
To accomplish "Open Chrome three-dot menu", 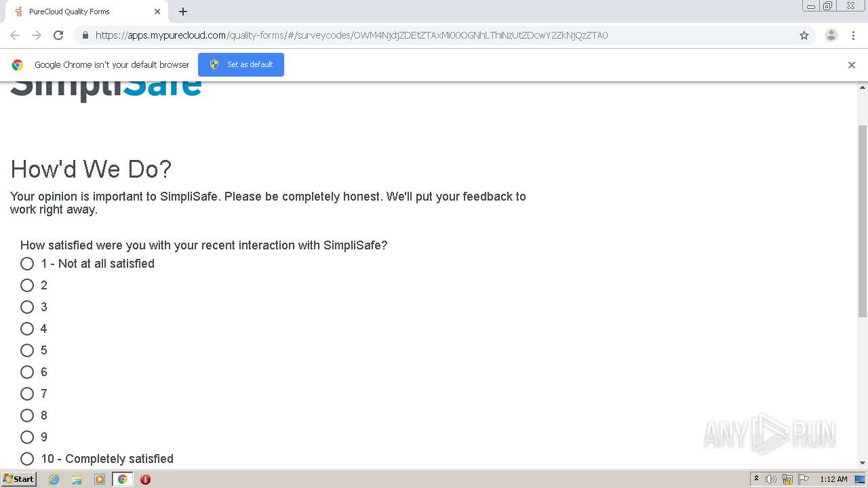I will click(853, 35).
